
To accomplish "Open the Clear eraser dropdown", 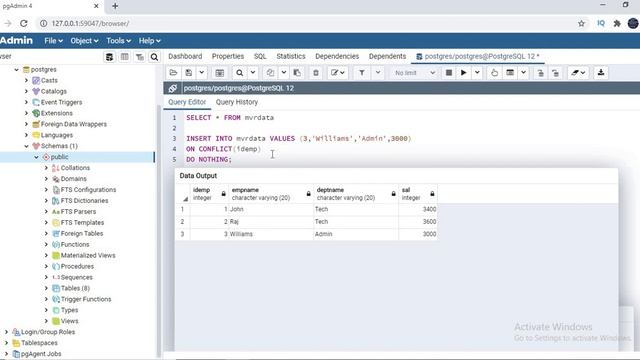I will tap(578, 73).
